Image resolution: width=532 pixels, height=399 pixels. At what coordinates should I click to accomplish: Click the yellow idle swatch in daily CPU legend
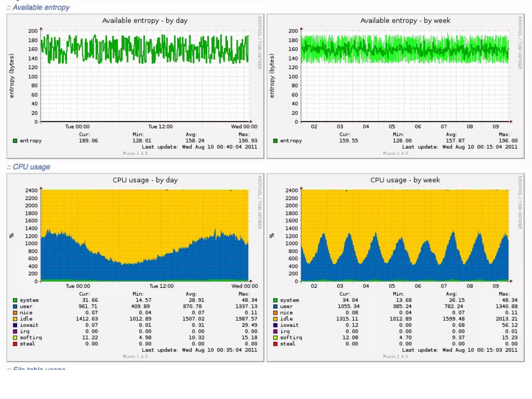15,319
